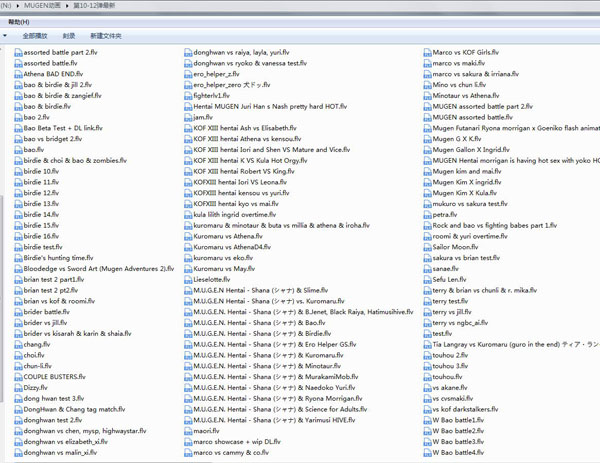This screenshot has width=600, height=463.
Task: Select the file icon for 'sanae.flv'
Action: 427,269
